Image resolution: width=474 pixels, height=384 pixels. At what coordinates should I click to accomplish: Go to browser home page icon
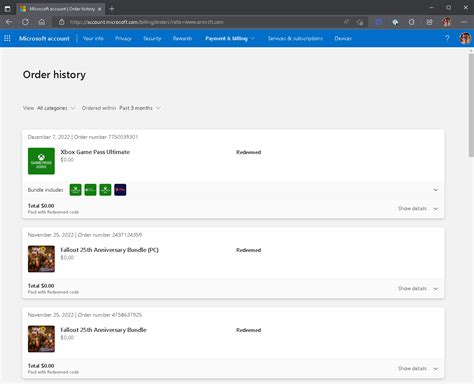coord(42,22)
